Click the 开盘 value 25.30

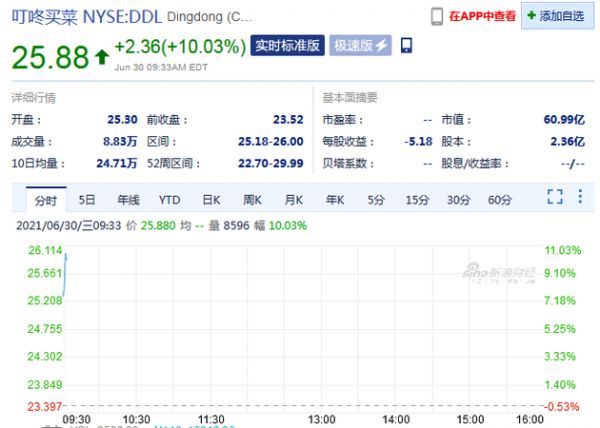point(122,120)
